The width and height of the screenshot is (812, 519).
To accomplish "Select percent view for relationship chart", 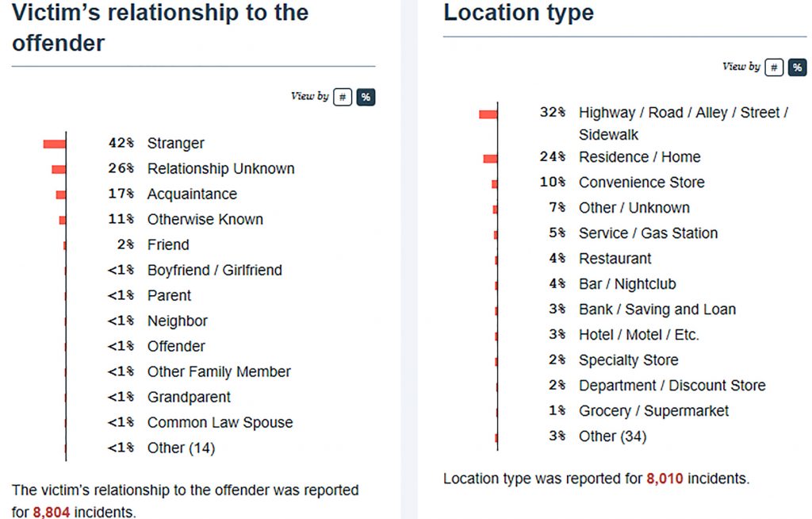I will tap(366, 97).
